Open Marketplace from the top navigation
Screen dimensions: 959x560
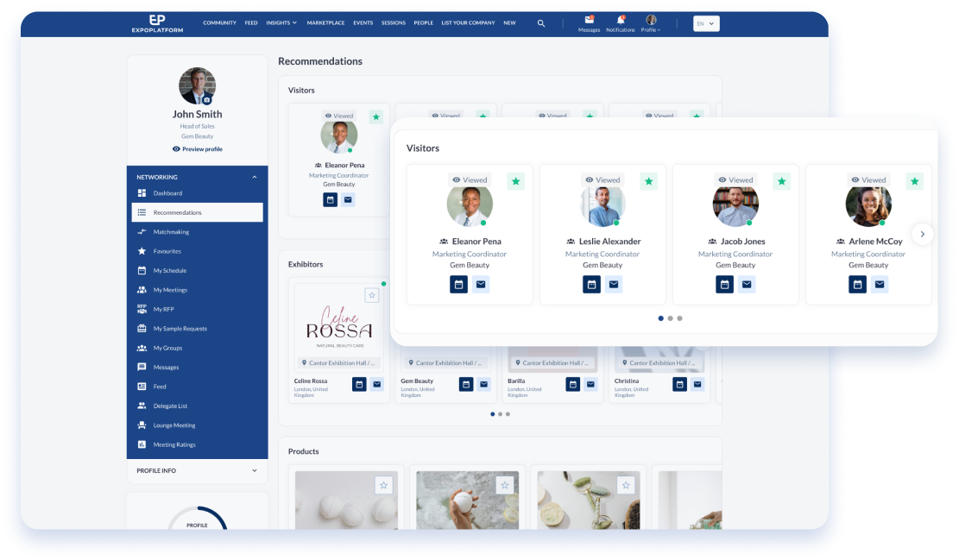tap(325, 23)
